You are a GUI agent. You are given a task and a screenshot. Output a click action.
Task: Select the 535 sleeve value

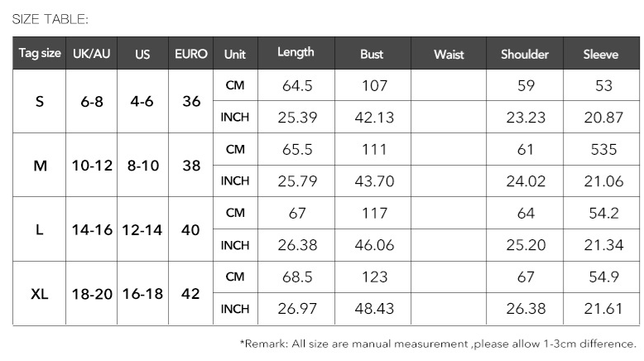603,149
